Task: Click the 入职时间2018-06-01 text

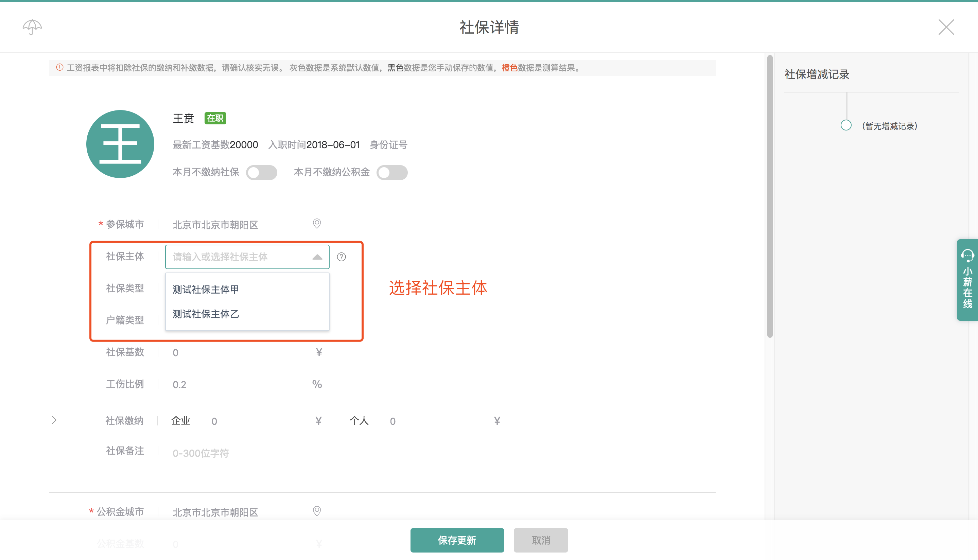Action: click(x=314, y=145)
